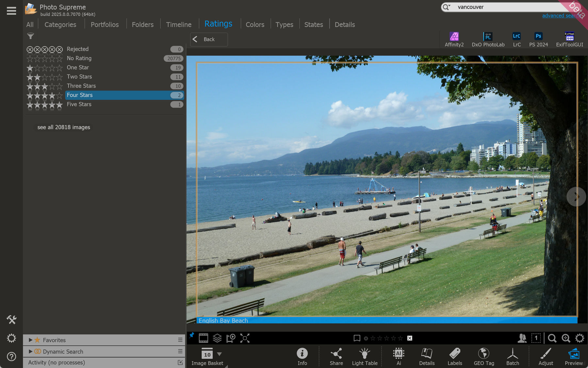Toggle the catalog filter funnel

30,36
